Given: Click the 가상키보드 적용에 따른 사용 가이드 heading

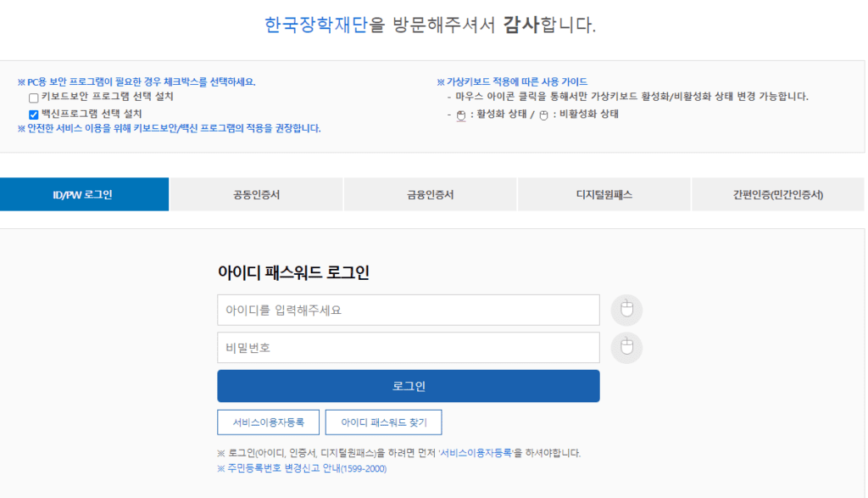Looking at the screenshot, I should (x=512, y=82).
